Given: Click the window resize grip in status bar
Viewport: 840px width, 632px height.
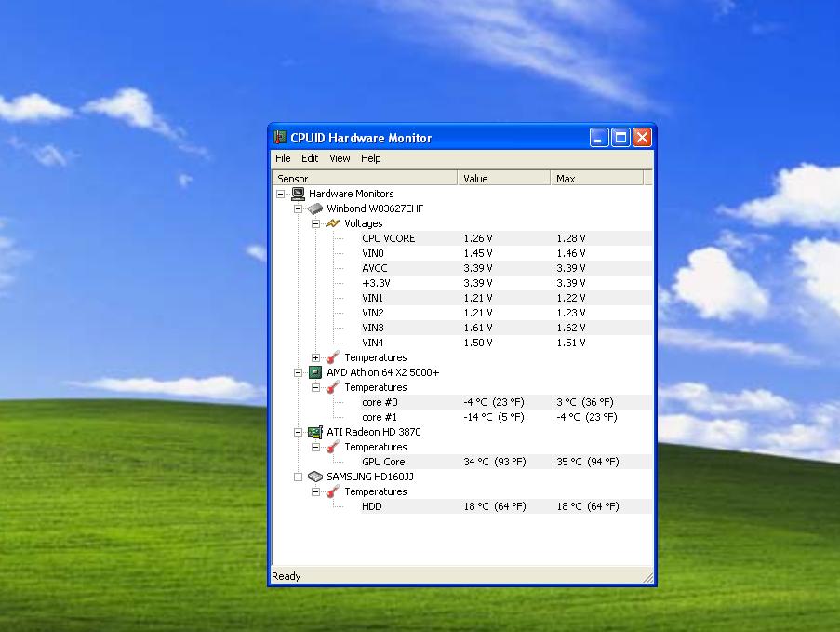Looking at the screenshot, I should (648, 577).
